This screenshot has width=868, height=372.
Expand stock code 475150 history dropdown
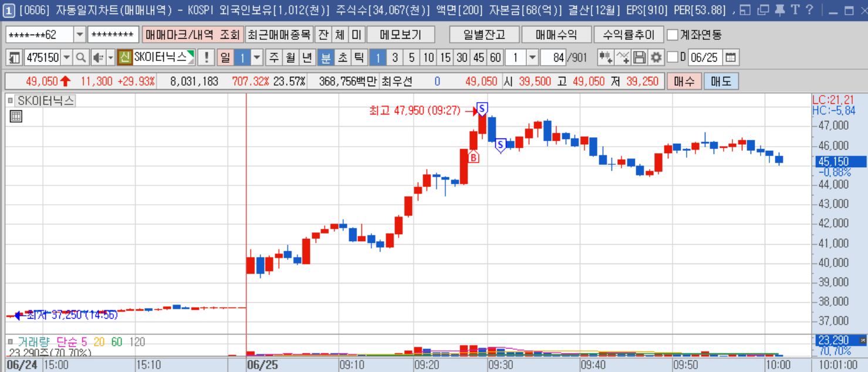pos(66,58)
